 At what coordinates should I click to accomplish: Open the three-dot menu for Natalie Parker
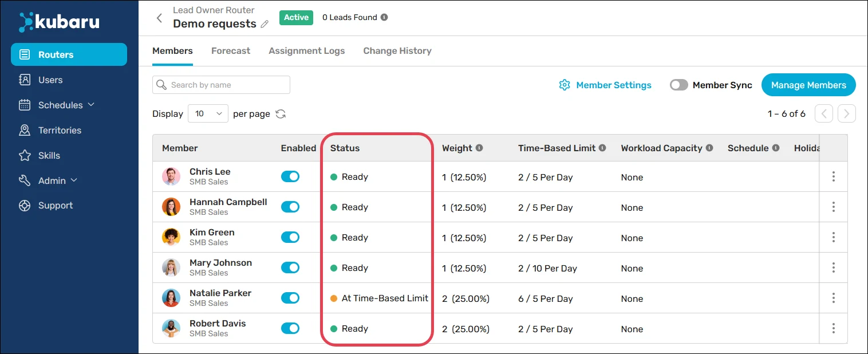tap(834, 298)
